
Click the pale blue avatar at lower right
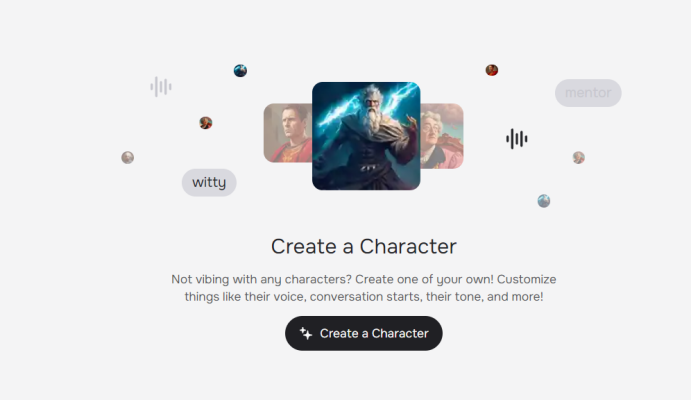(544, 201)
